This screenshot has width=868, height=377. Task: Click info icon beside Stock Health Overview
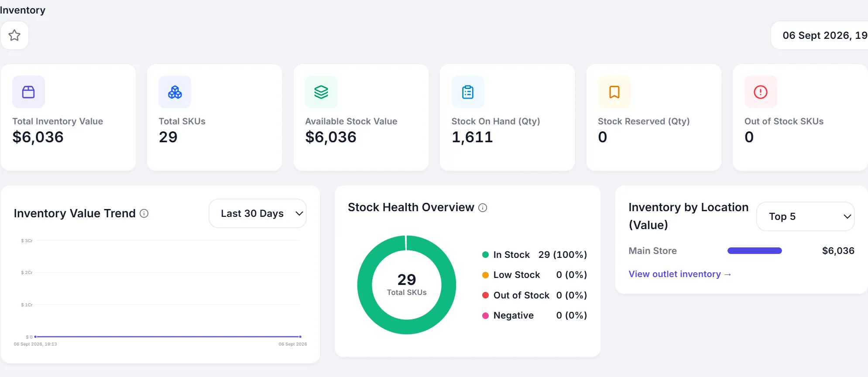483,208
